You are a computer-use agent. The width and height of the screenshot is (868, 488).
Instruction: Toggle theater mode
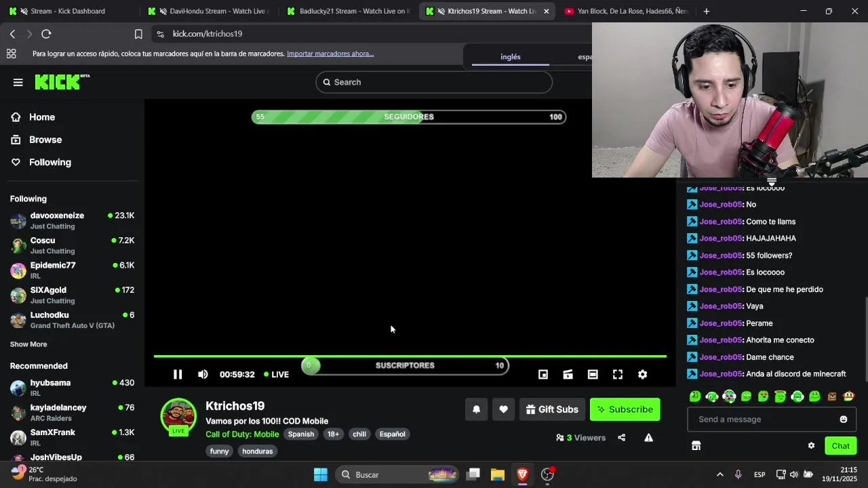click(x=593, y=374)
